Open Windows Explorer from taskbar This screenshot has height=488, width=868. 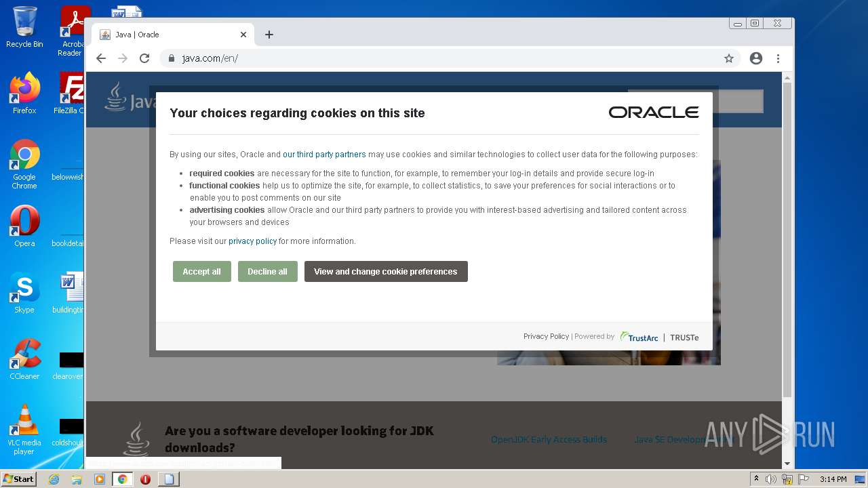coord(77,479)
